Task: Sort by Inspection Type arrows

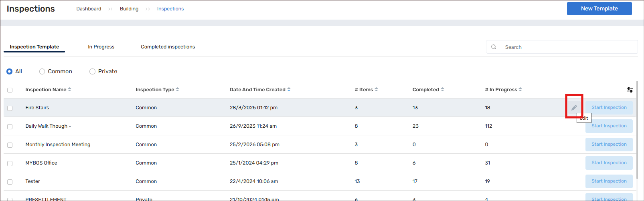Action: 178,90
